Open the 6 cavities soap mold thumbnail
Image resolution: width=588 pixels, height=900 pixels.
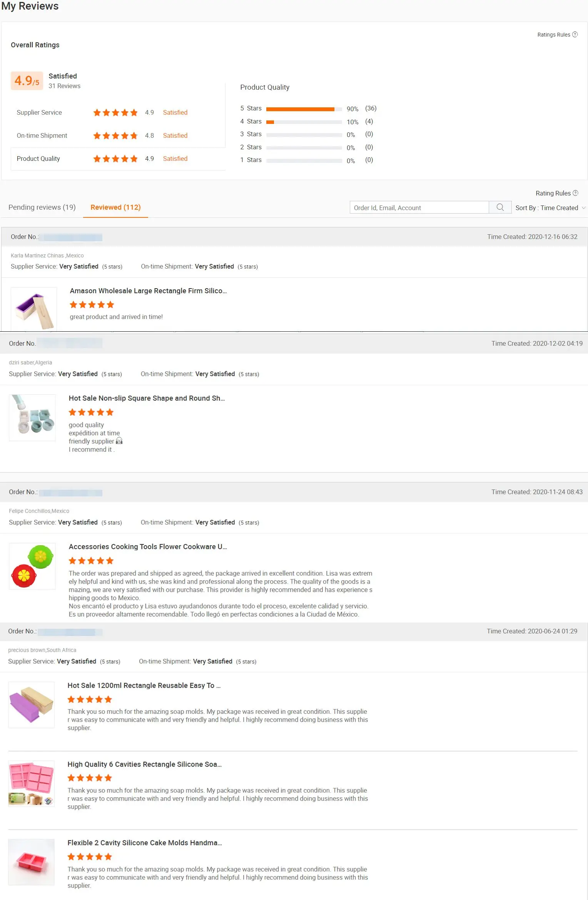coord(32,783)
